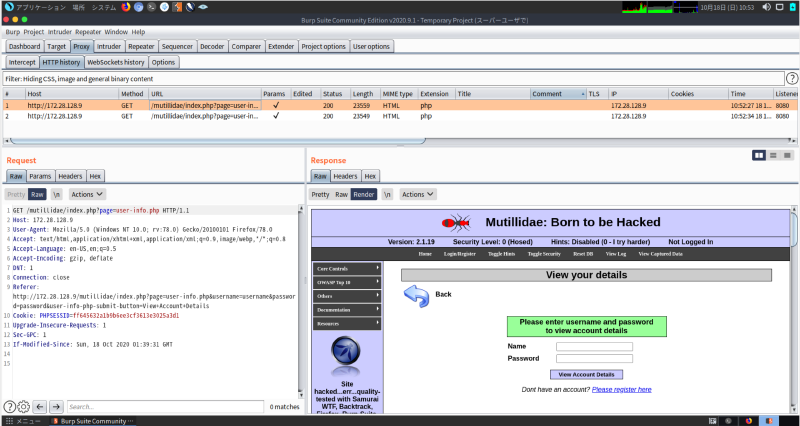Open the filter help question mark icon
The width and height of the screenshot is (800, 426).
(791, 78)
